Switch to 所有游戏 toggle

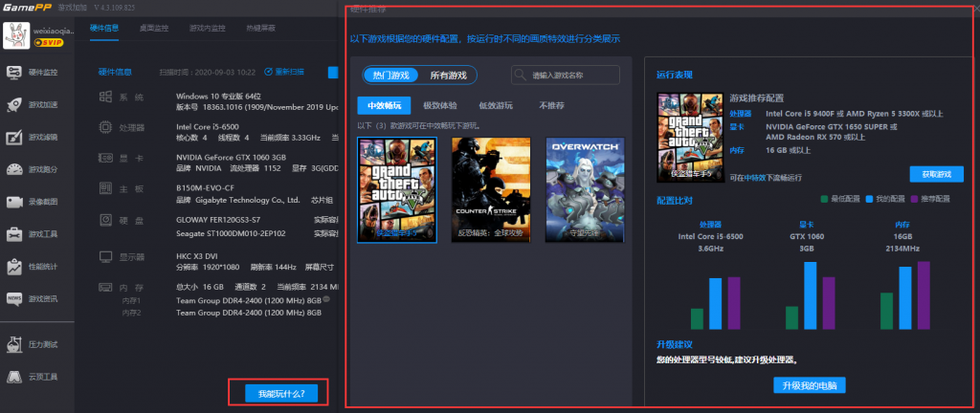[448, 75]
